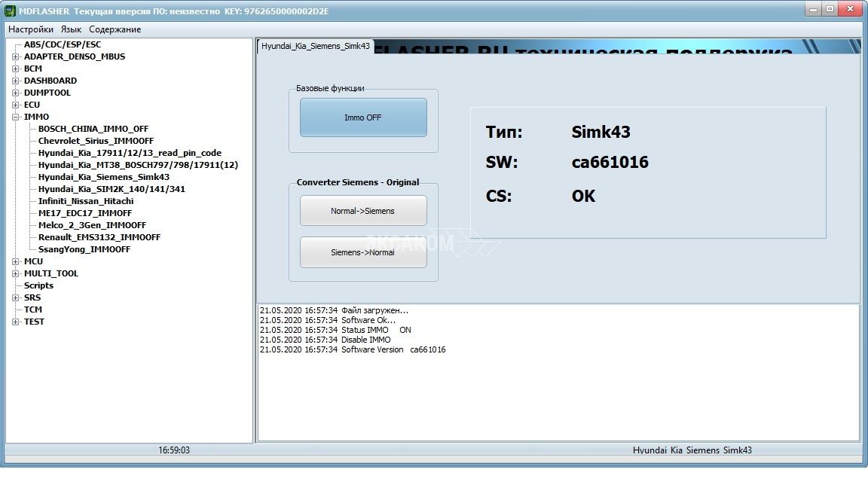This screenshot has height=488, width=868.
Task: Click the Software Version log line
Action: [353, 349]
